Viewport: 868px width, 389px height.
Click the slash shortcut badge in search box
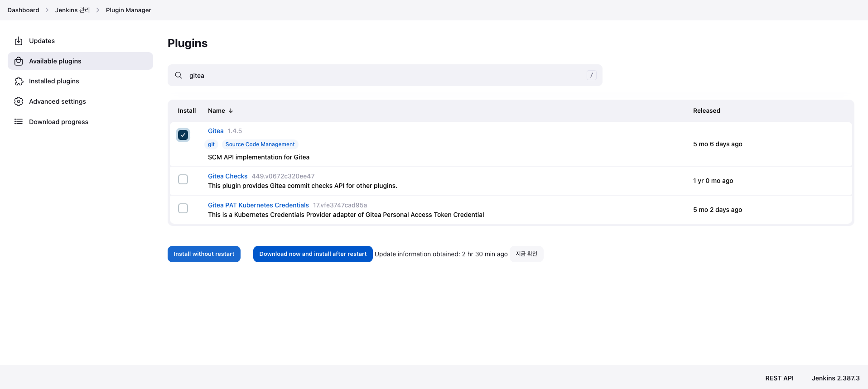[x=591, y=75]
